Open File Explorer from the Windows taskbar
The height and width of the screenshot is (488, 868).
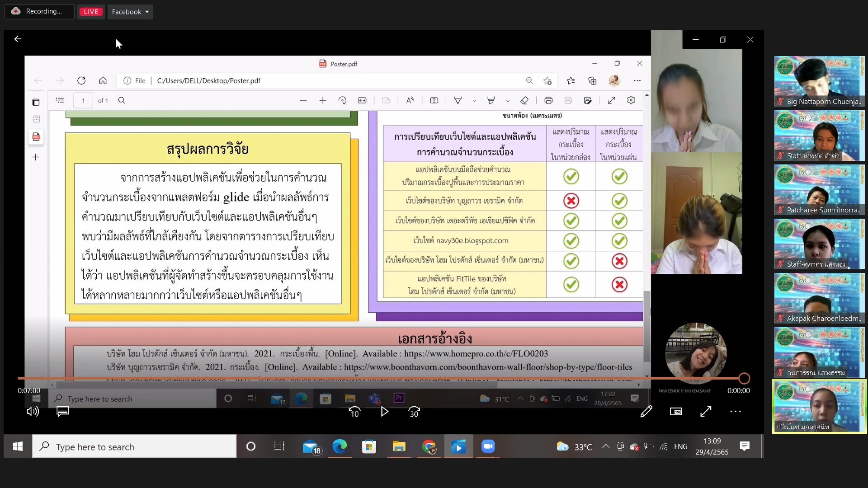coord(399,446)
